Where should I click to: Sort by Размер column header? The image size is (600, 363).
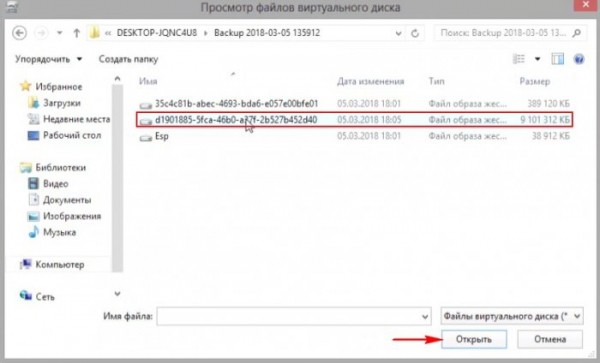535,81
